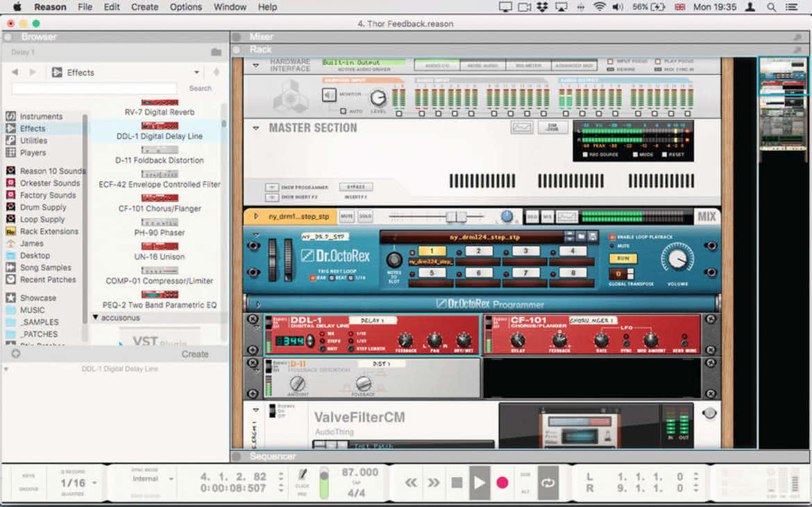
Task: Click the red Record button
Action: point(502,483)
